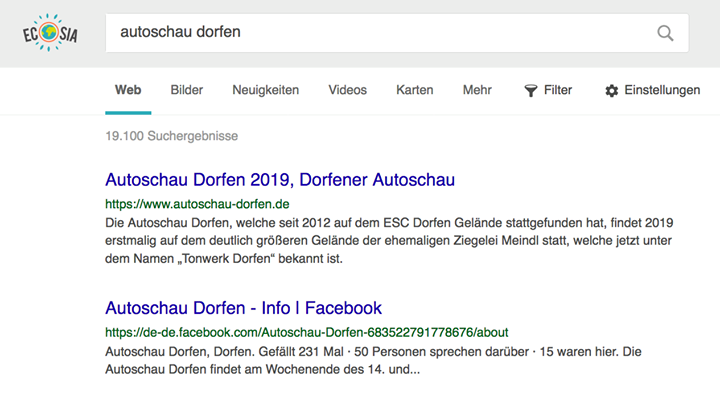
Task: Go to the Videos tab
Action: pyautogui.click(x=348, y=90)
